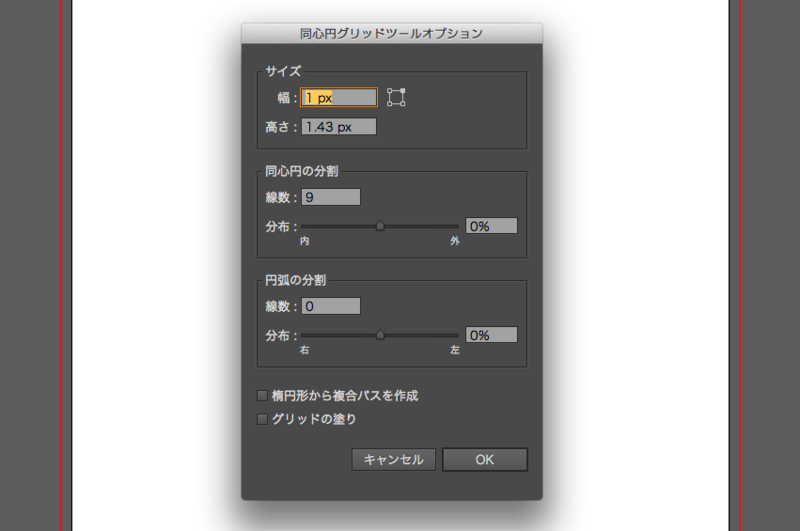Enable 楕円形から複合パスを作成 checkbox

262,395
